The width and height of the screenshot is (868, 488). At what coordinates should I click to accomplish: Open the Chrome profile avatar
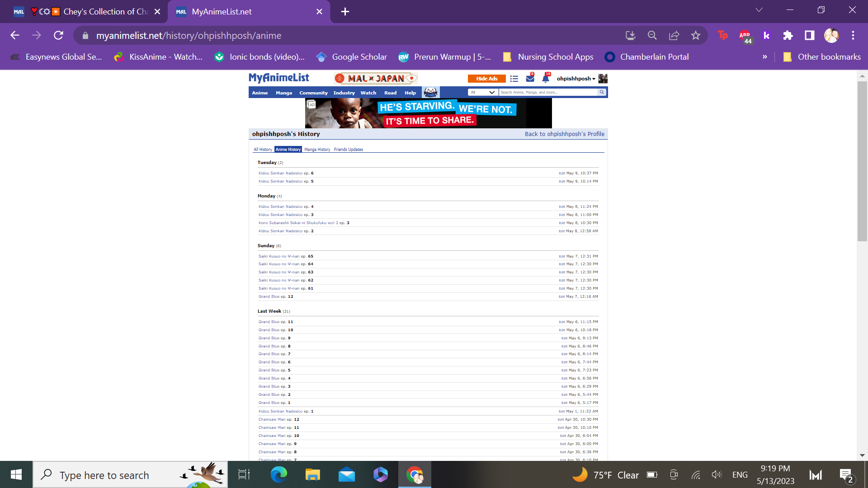click(831, 35)
